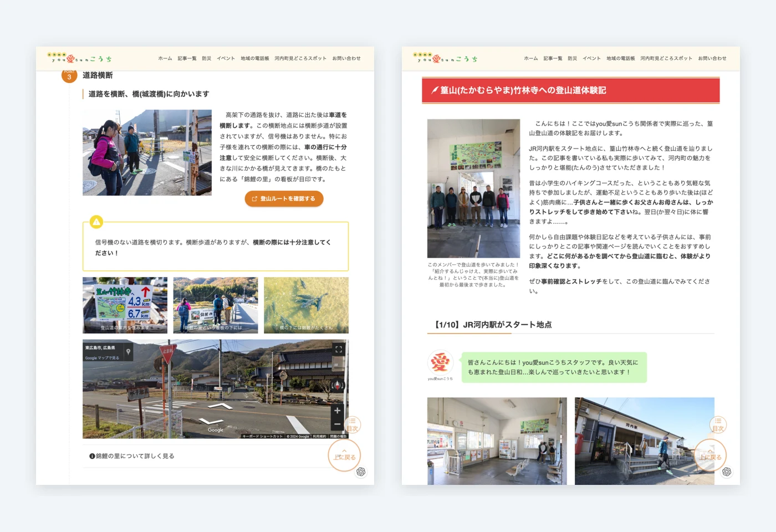Screen dimensions: 776x532
Task: Select 防災 in the right page navigation
Action: tap(573, 58)
